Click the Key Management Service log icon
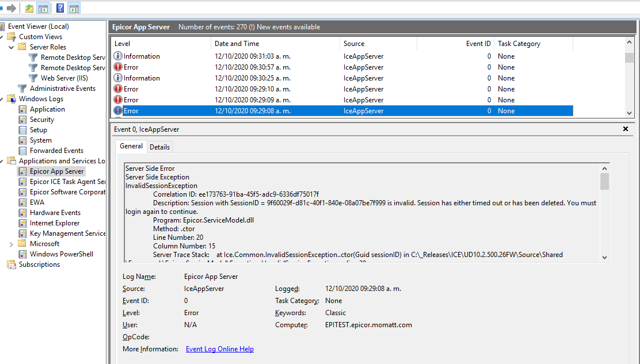The image size is (640, 364). [x=22, y=233]
